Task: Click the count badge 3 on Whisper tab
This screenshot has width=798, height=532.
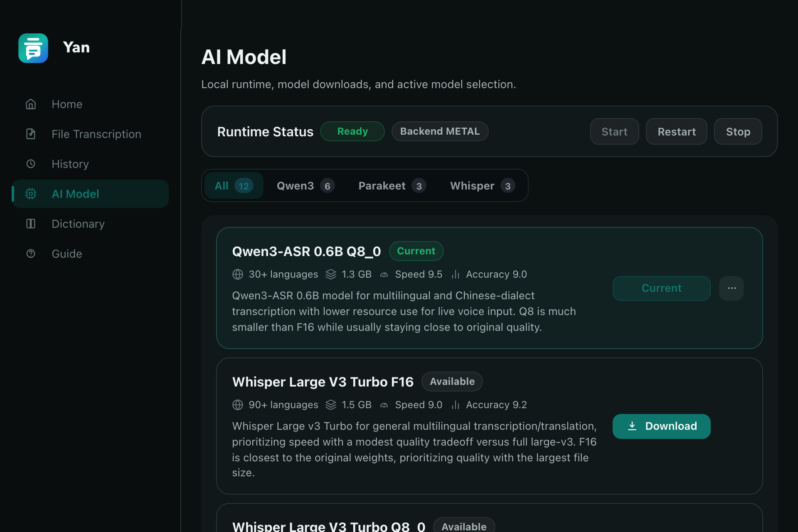Action: (508, 186)
